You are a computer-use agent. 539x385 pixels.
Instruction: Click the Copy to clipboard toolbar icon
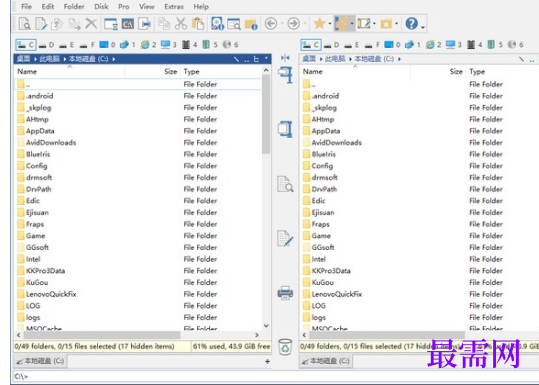pyautogui.click(x=164, y=24)
